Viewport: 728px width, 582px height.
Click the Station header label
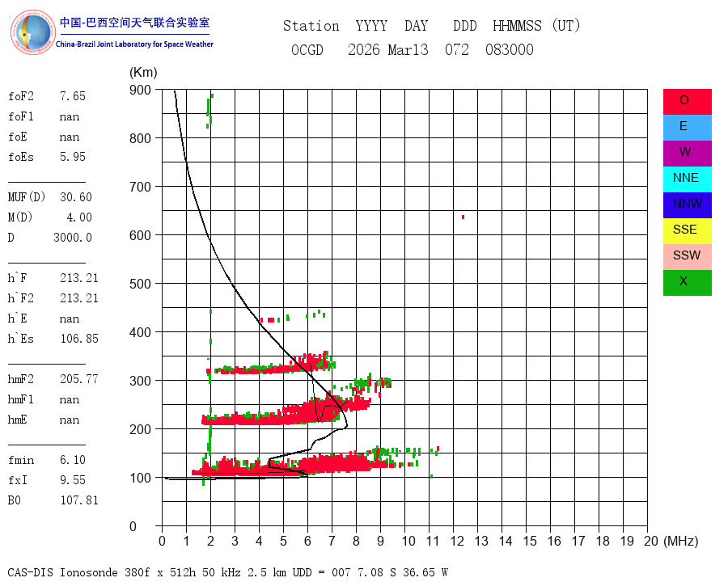[x=311, y=26]
